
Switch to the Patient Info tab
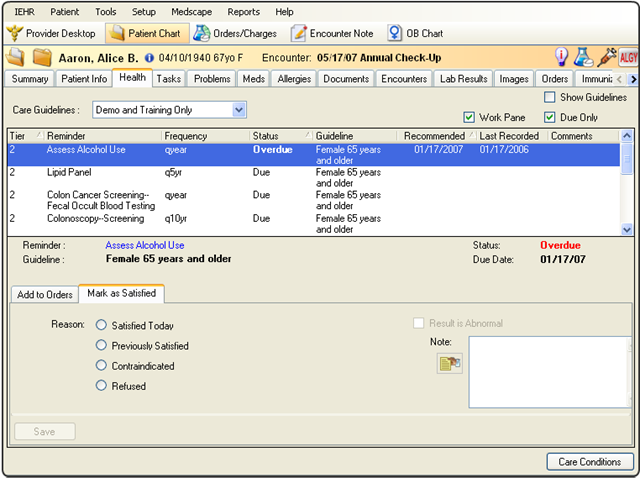coord(84,79)
